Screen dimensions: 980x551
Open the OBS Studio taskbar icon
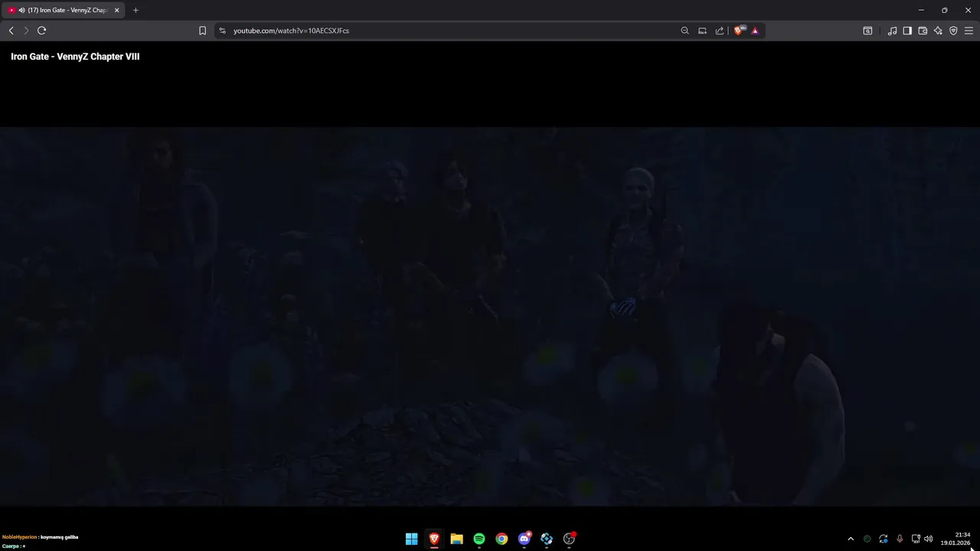click(x=569, y=539)
